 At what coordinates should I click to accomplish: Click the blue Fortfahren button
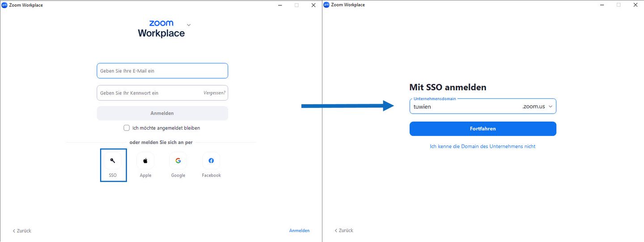[x=483, y=129]
